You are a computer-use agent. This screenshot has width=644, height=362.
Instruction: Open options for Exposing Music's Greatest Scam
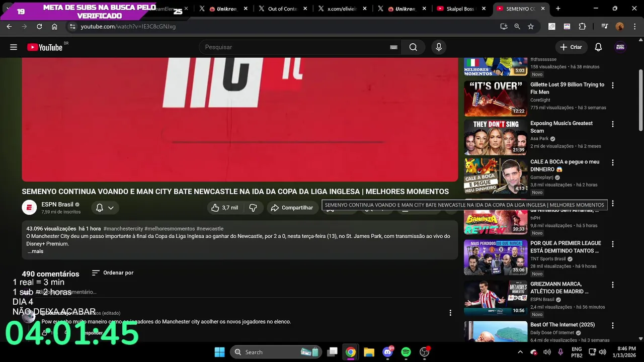pyautogui.click(x=612, y=124)
